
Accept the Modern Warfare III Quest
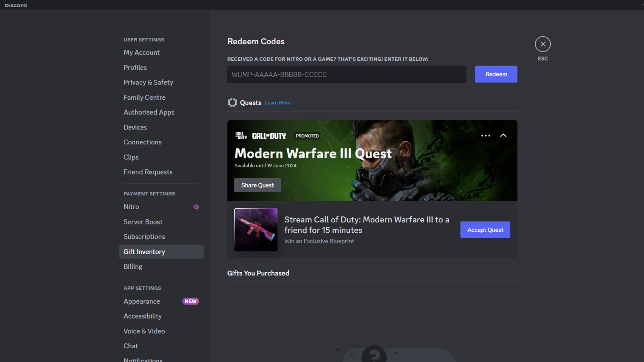tap(485, 230)
